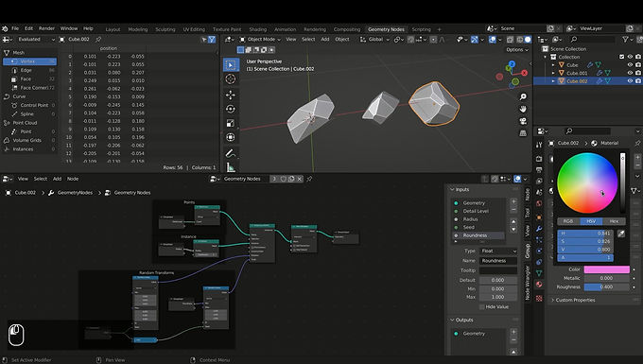Click the Max value field 1.000
The height and width of the screenshot is (364, 643).
tap(498, 297)
